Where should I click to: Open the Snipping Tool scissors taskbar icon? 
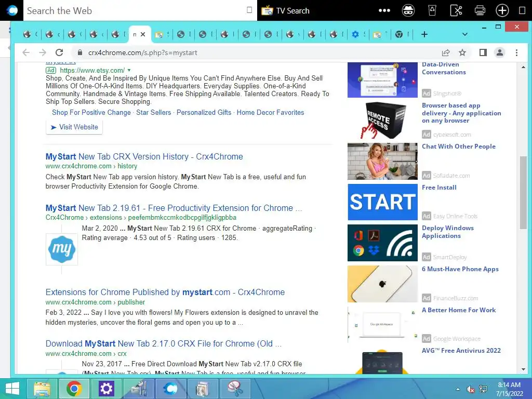pos(235,389)
